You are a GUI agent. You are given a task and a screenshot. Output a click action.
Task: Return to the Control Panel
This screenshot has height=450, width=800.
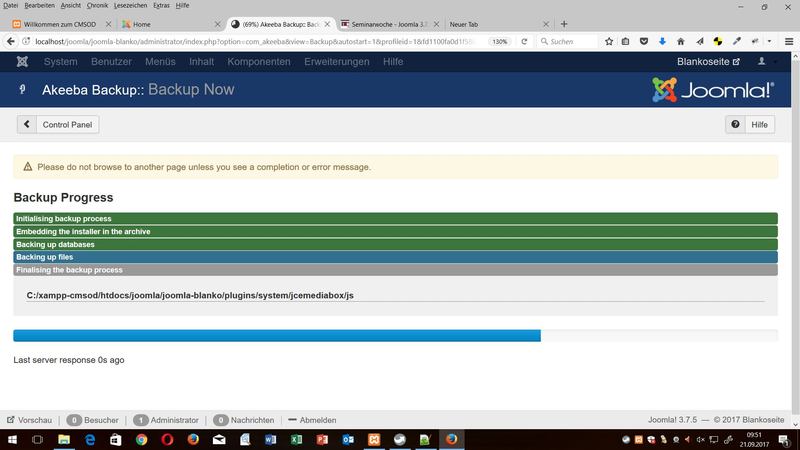(x=58, y=124)
